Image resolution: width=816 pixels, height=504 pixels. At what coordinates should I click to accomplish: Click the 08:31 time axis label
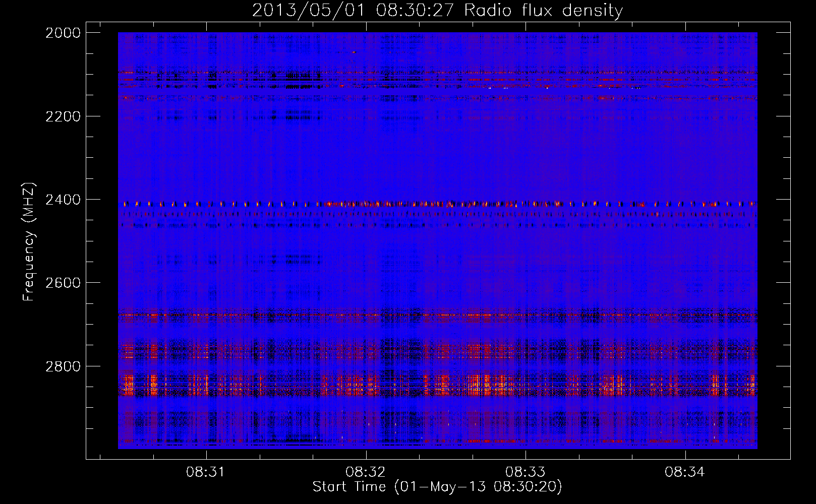tap(206, 472)
